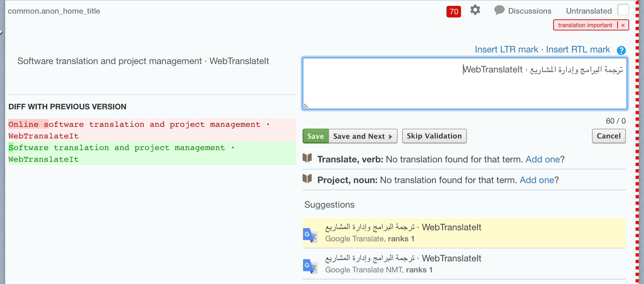This screenshot has height=284, width=644.
Task: Use the Google Translate NMT suggestion
Action: point(464,264)
